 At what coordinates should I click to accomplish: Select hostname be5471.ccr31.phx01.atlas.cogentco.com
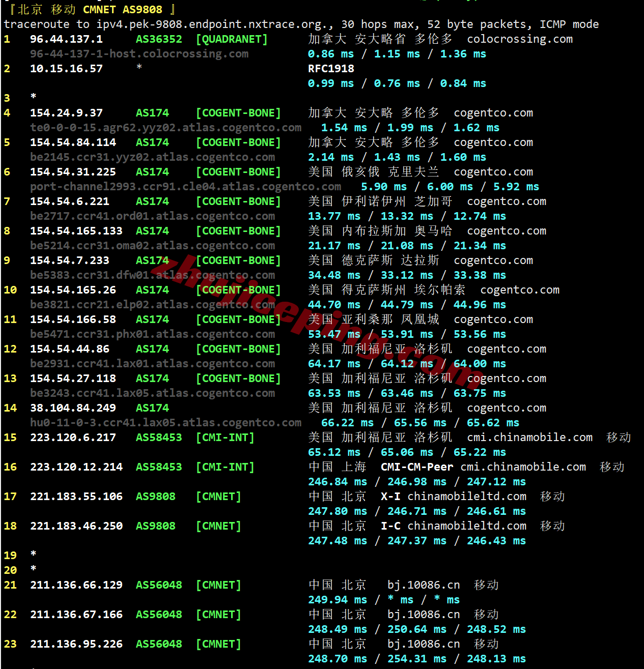(152, 334)
